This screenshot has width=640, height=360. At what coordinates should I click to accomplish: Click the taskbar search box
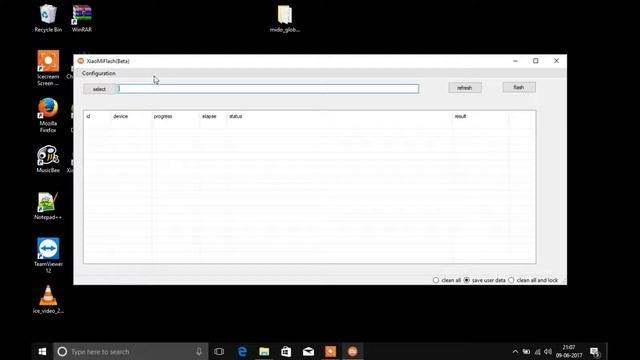click(131, 351)
